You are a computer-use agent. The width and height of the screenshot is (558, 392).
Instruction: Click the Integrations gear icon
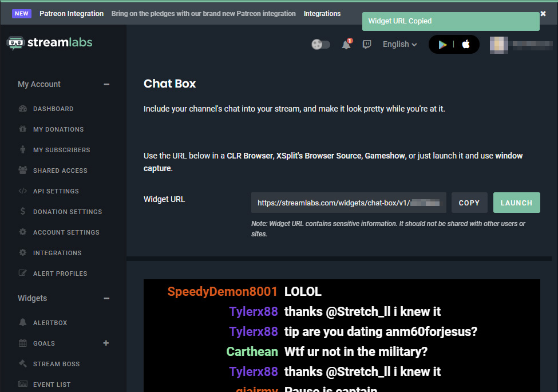click(23, 252)
